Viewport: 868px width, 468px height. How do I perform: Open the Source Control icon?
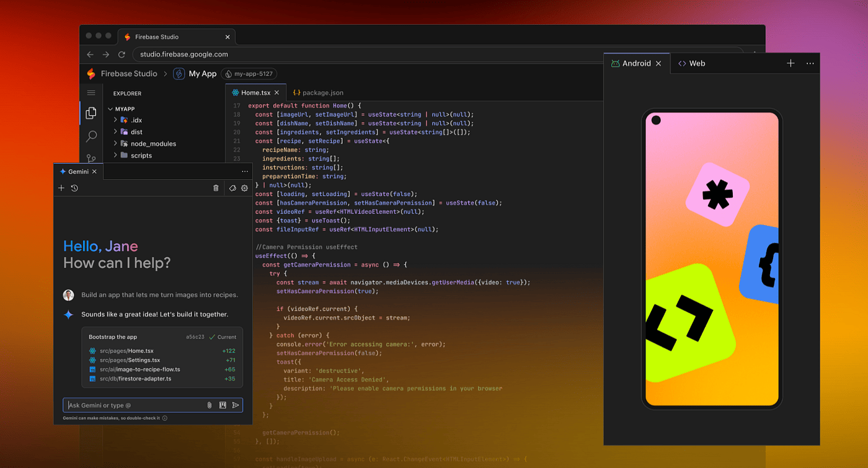point(91,159)
